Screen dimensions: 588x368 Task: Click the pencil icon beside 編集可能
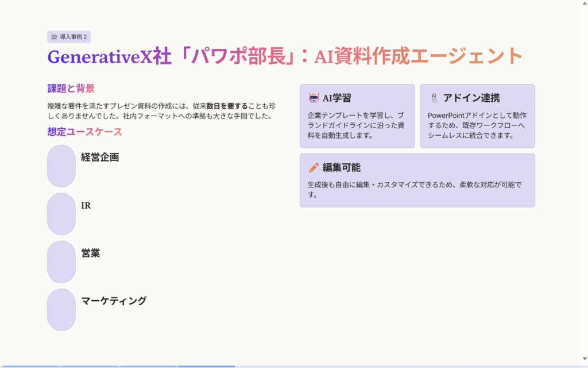[314, 167]
